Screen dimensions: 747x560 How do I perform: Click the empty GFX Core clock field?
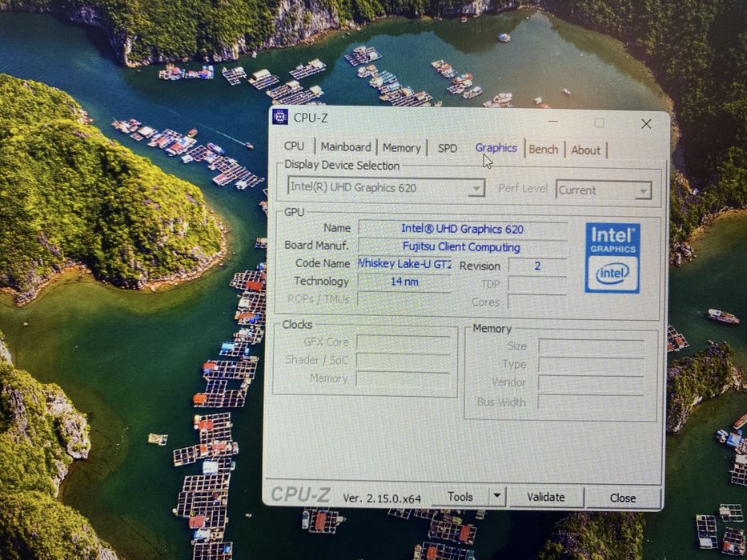click(x=403, y=342)
